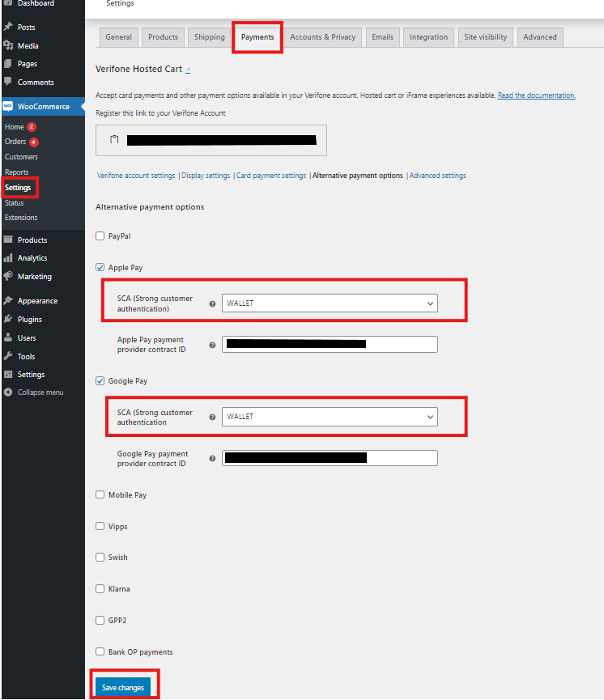Click help icon for Apple Pay contract ID
This screenshot has height=700, width=604.
pyautogui.click(x=213, y=345)
